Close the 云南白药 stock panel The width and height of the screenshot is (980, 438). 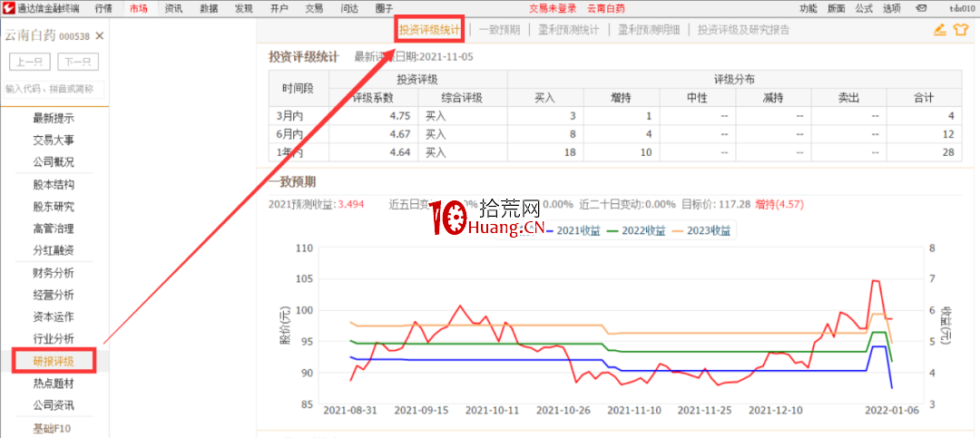[100, 35]
